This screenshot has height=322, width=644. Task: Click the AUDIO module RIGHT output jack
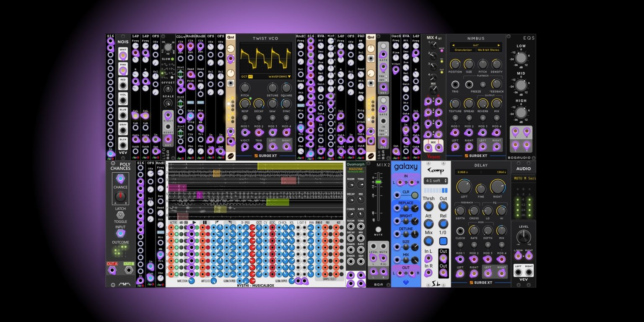pyautogui.click(x=529, y=273)
